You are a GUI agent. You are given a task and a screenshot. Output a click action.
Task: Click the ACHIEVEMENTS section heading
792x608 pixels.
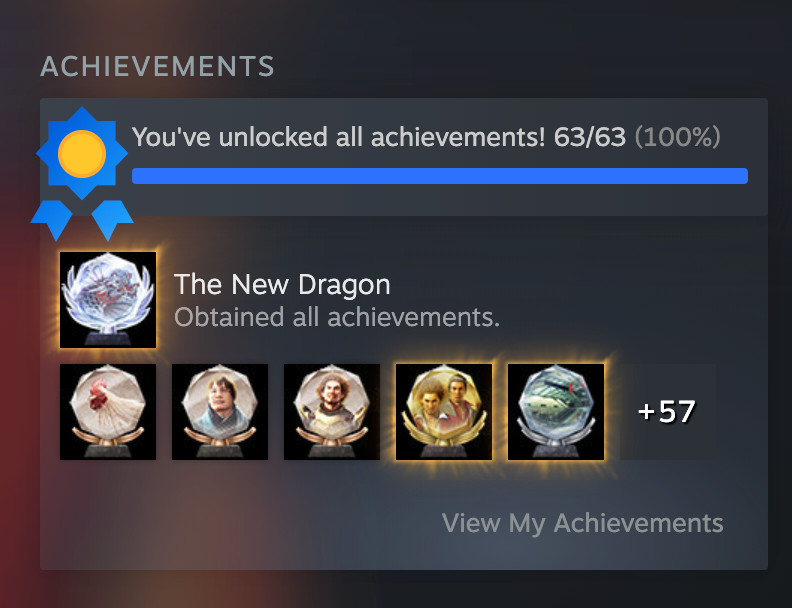point(157,67)
